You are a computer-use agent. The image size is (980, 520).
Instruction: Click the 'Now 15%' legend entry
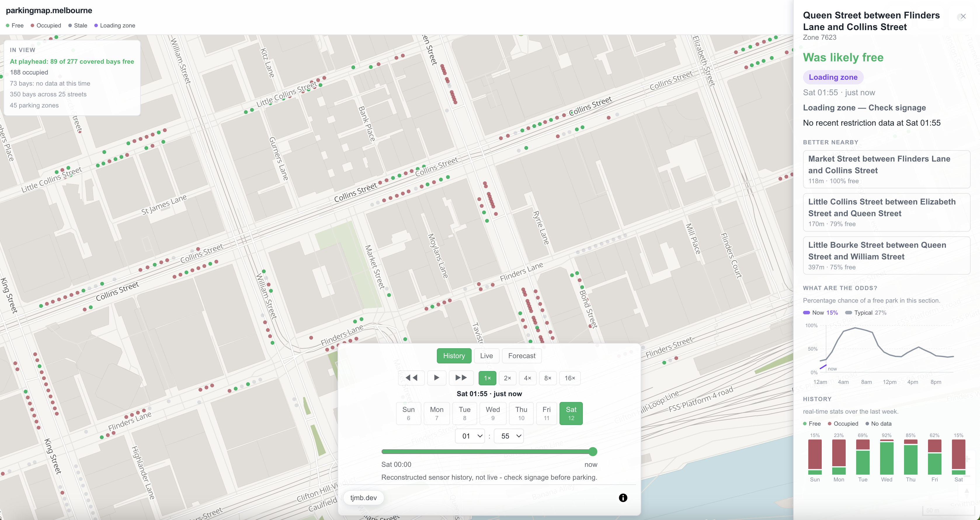click(820, 313)
